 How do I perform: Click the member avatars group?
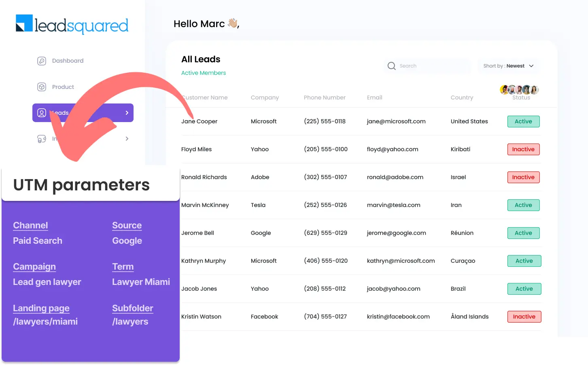pos(519,89)
